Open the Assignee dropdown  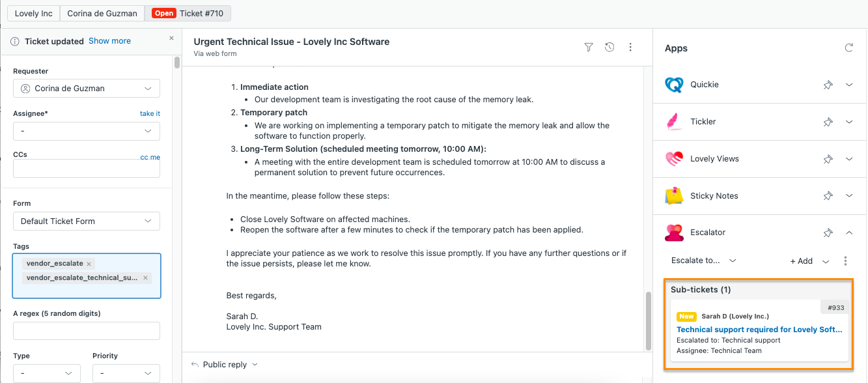[87, 131]
